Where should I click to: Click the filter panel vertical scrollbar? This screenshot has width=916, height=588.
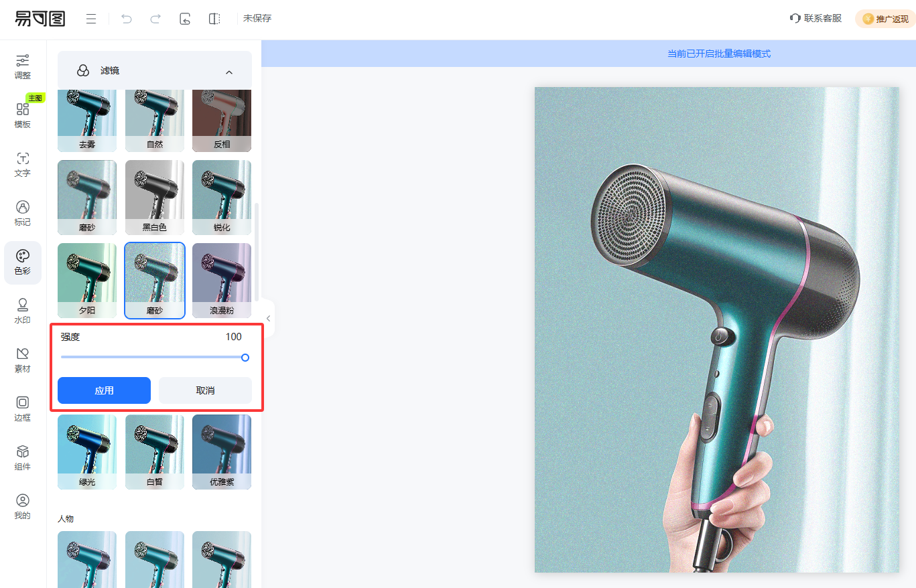[x=256, y=251]
